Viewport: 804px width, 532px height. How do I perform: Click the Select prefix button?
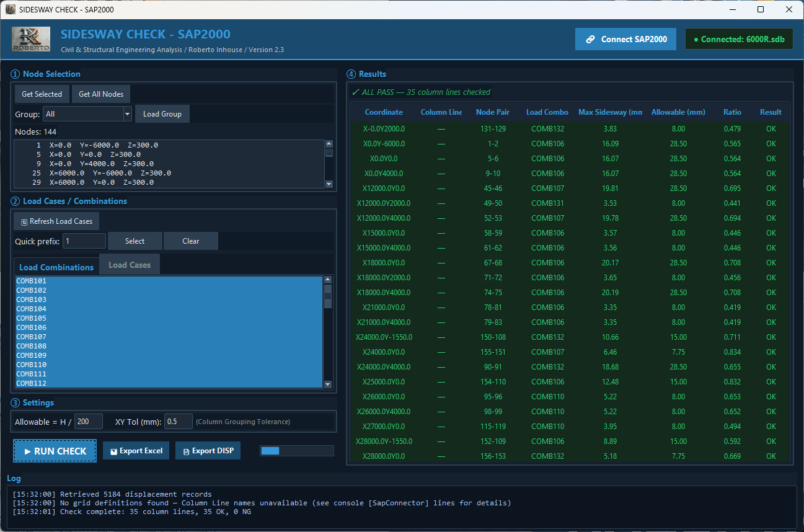tap(135, 241)
